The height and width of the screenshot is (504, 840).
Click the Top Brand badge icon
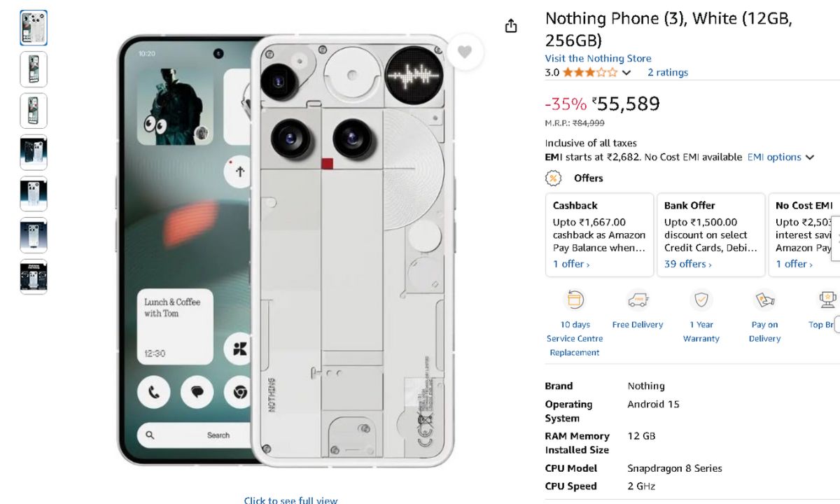tap(827, 300)
